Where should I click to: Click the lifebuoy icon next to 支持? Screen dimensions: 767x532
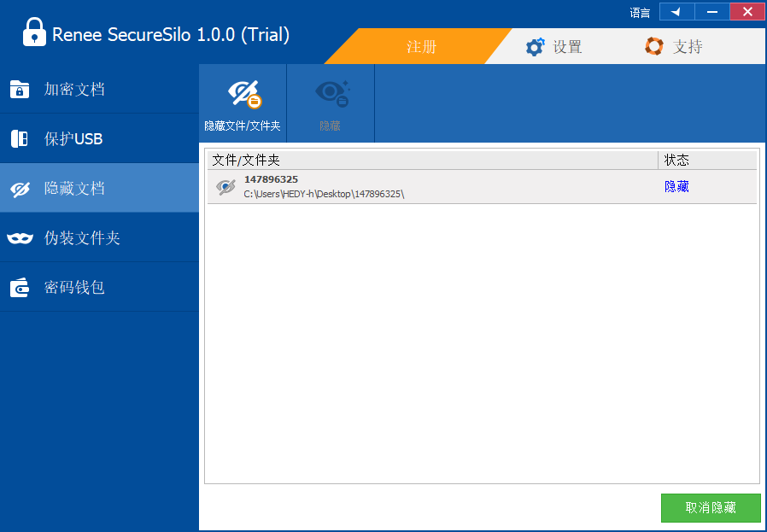click(x=654, y=46)
